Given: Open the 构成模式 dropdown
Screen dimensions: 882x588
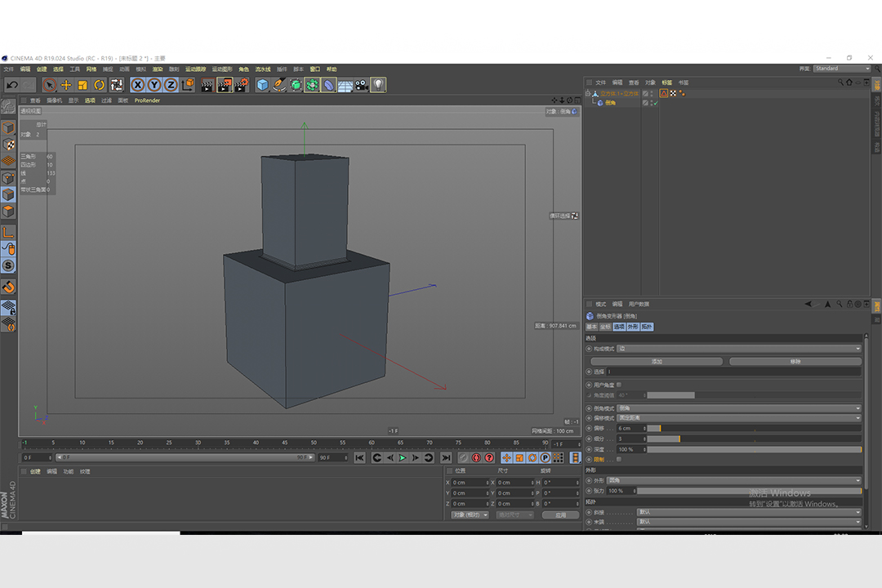Looking at the screenshot, I should tap(739, 349).
